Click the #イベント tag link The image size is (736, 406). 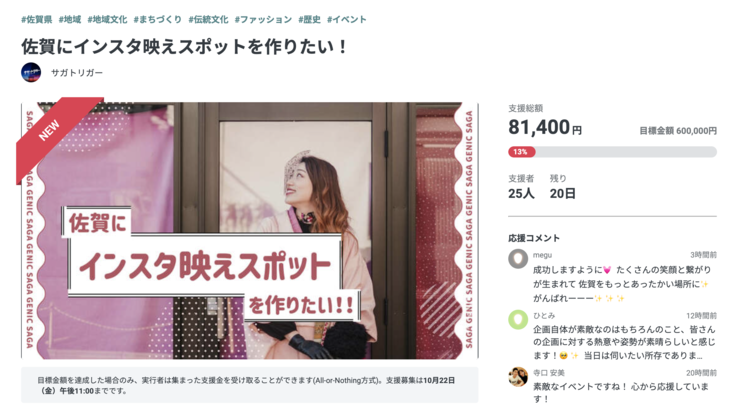tap(346, 20)
